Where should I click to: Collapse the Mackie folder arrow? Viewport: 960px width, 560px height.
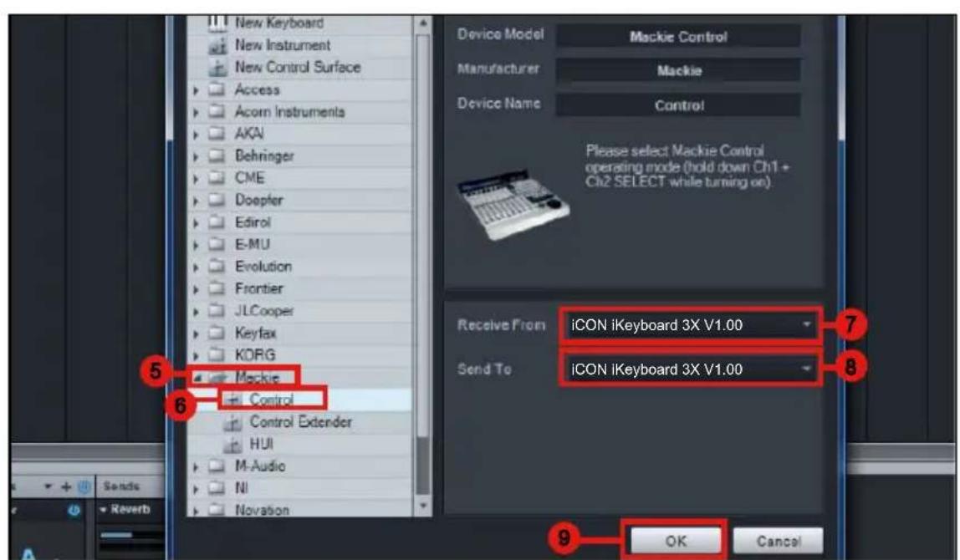tap(197, 379)
